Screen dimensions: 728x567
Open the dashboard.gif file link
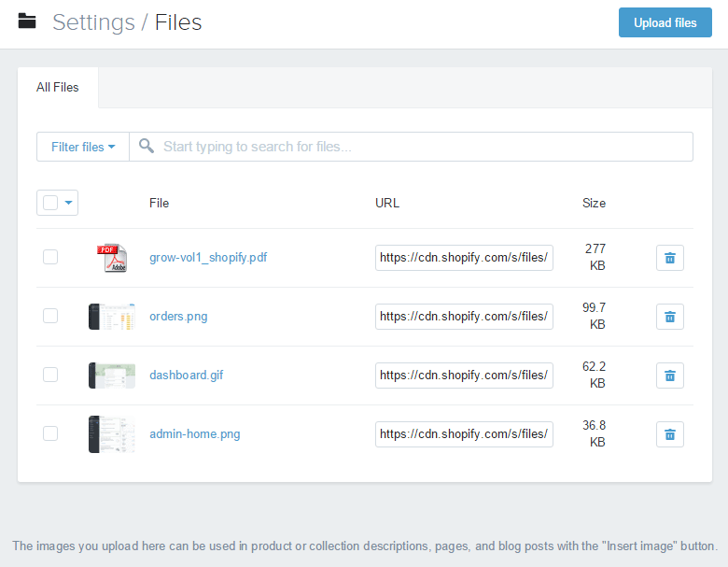186,376
